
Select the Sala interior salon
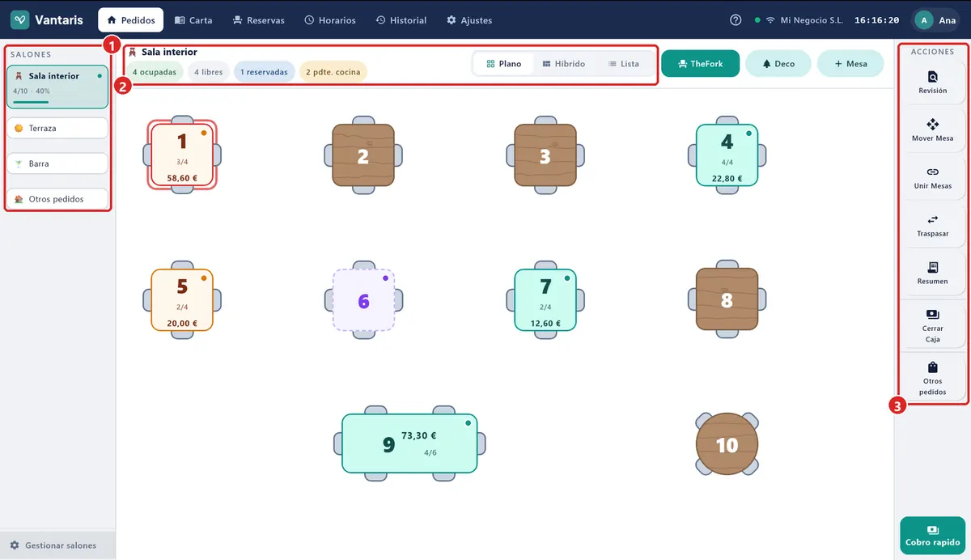tap(57, 87)
